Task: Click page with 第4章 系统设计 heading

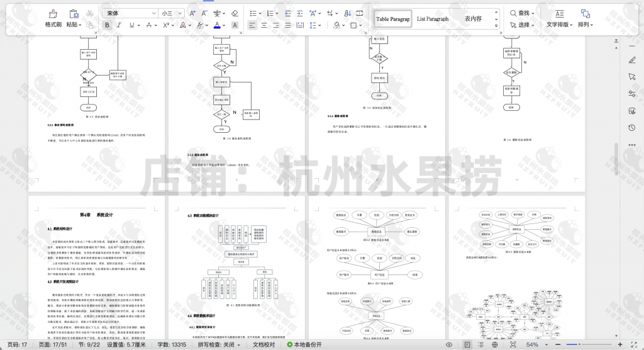Action: [x=96, y=268]
